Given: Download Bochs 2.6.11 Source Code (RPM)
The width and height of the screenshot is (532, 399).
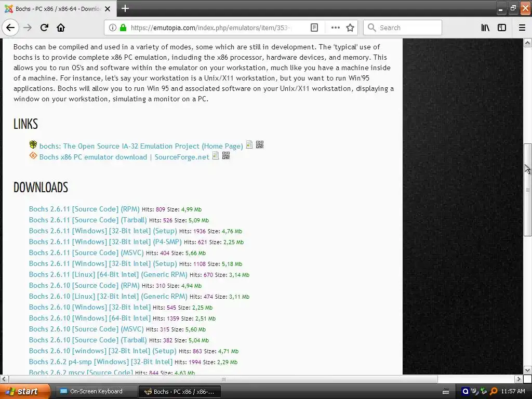Looking at the screenshot, I should click(x=84, y=209).
